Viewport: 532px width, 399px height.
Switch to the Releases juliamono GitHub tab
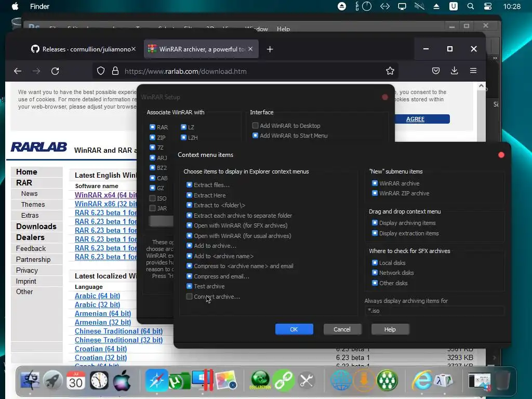pos(83,49)
